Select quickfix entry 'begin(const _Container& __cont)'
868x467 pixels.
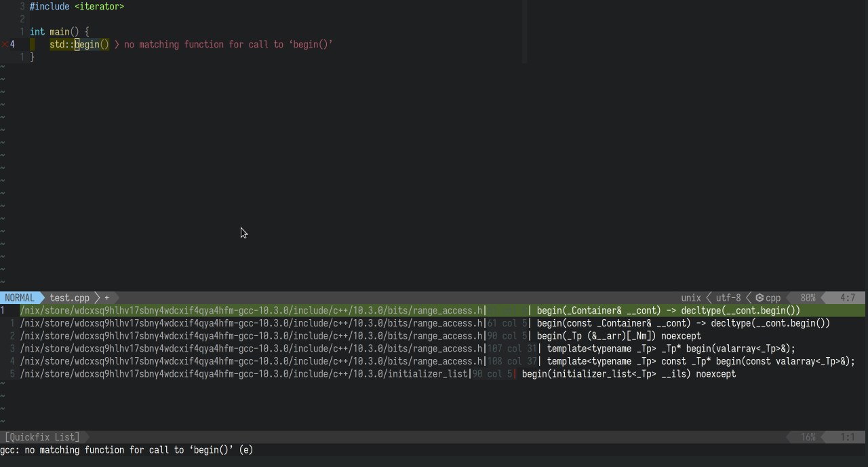click(434, 323)
